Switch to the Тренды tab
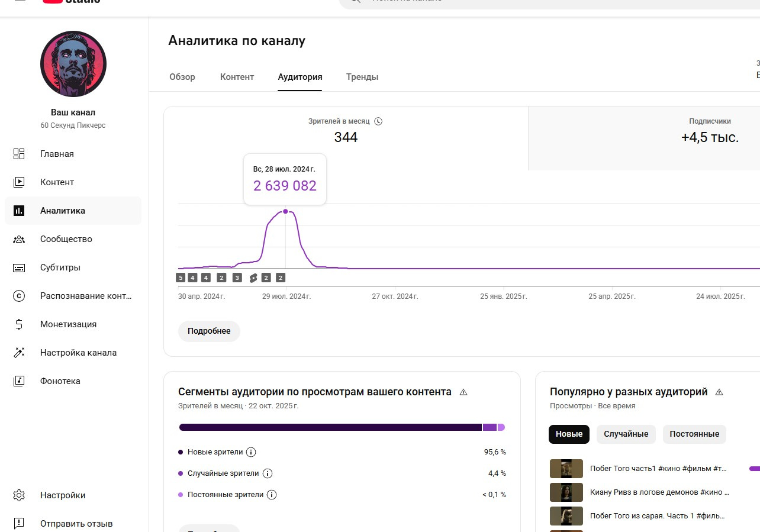The image size is (760, 532). click(x=362, y=77)
